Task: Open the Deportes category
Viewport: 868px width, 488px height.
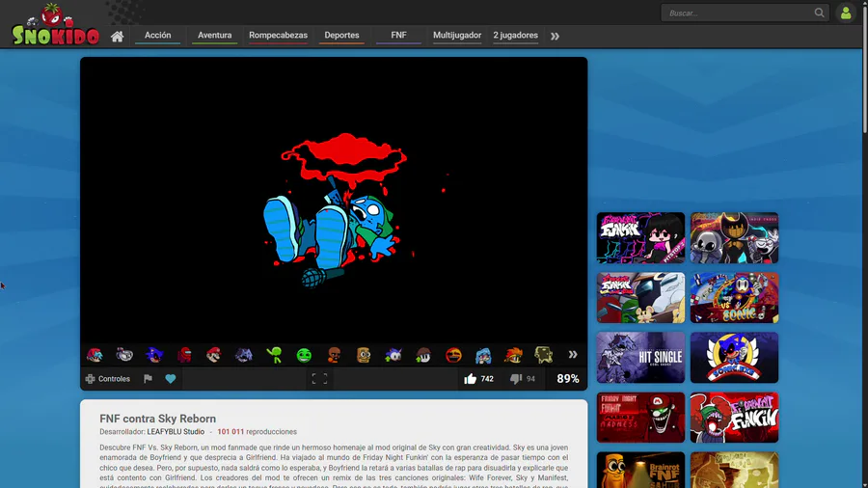Action: [341, 36]
